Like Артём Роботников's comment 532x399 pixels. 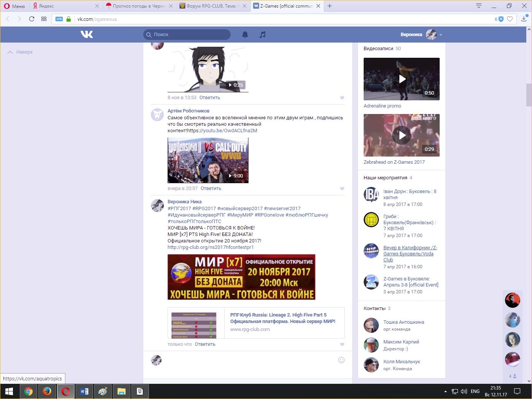342,188
